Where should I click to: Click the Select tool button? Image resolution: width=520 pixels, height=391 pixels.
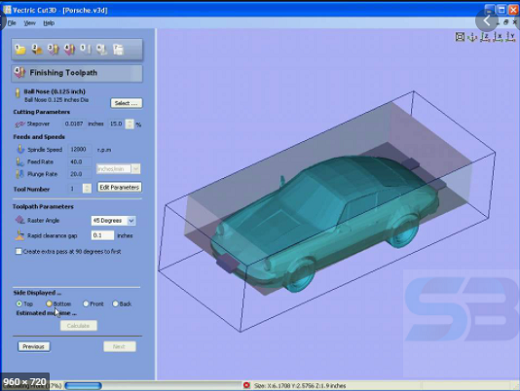coord(126,103)
